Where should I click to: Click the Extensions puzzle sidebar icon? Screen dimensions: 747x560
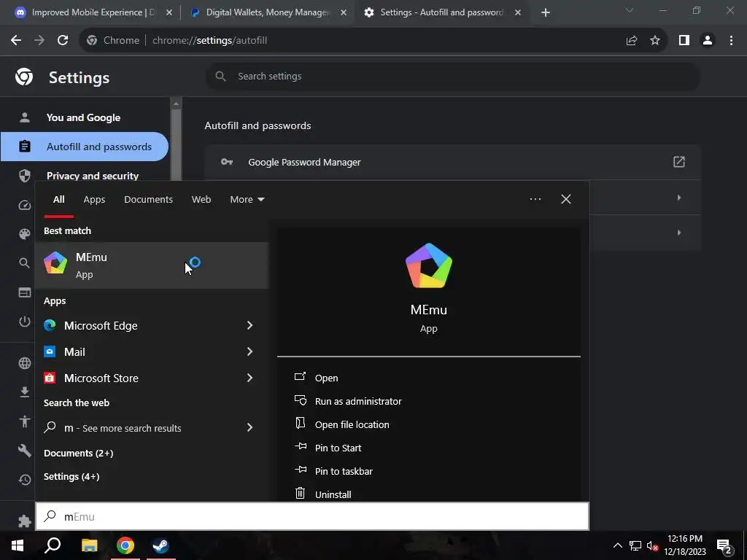[25, 521]
